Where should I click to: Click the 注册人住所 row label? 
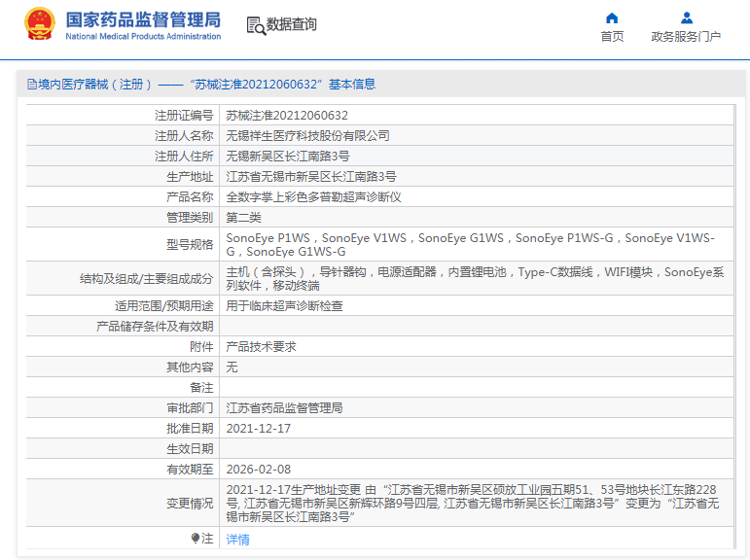tap(184, 157)
